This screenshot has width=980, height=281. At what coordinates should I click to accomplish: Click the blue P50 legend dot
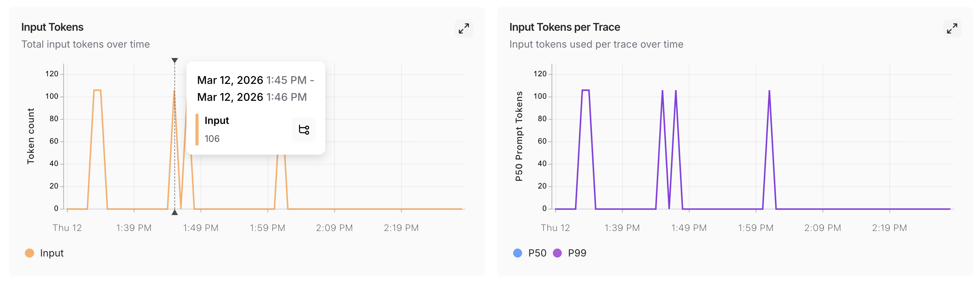(x=517, y=253)
